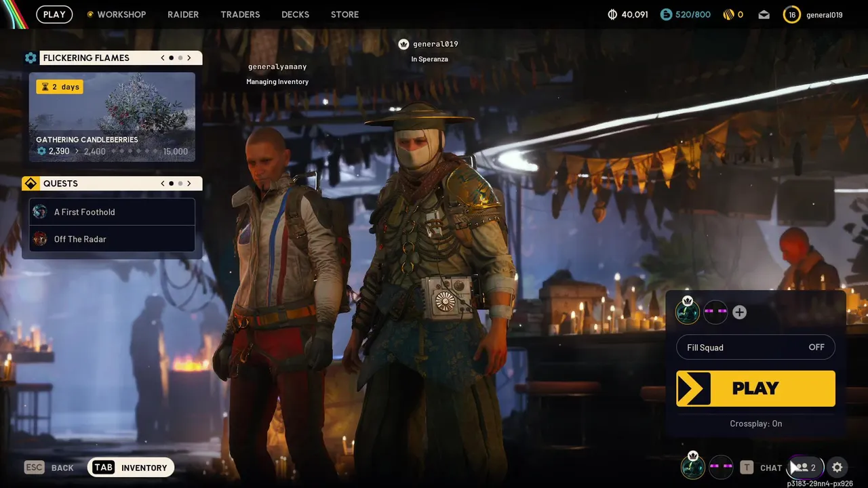Click second member slot in bottom bar

click(721, 467)
